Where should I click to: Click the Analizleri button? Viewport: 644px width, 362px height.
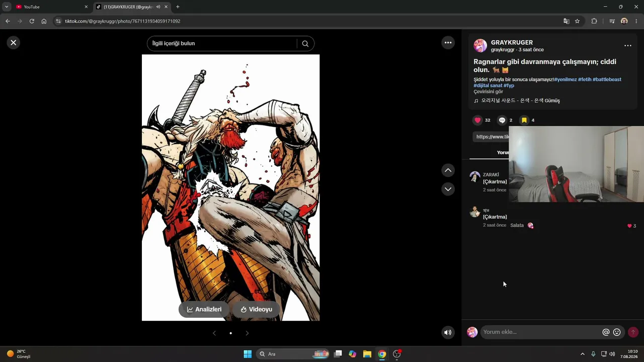point(204,310)
